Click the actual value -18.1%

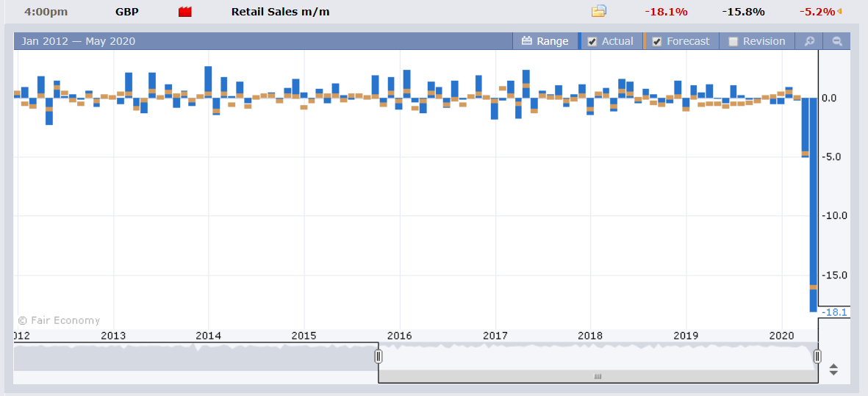click(666, 12)
